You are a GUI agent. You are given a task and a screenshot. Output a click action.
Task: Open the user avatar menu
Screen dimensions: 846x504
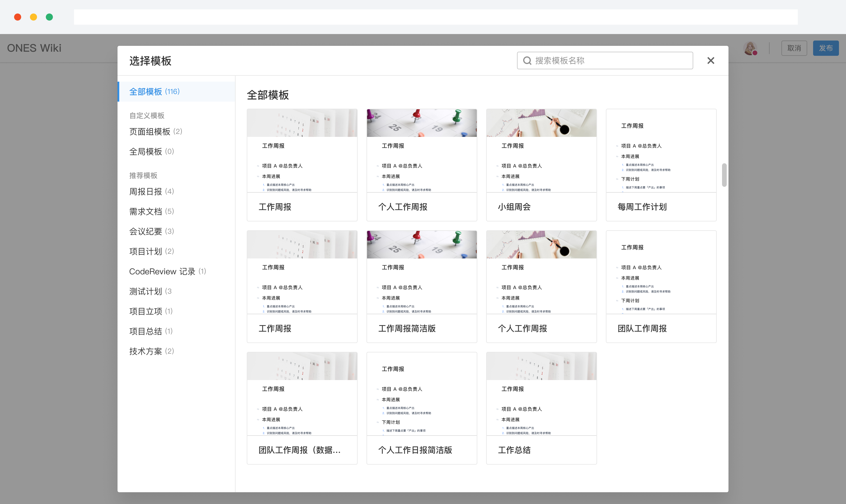click(x=750, y=48)
